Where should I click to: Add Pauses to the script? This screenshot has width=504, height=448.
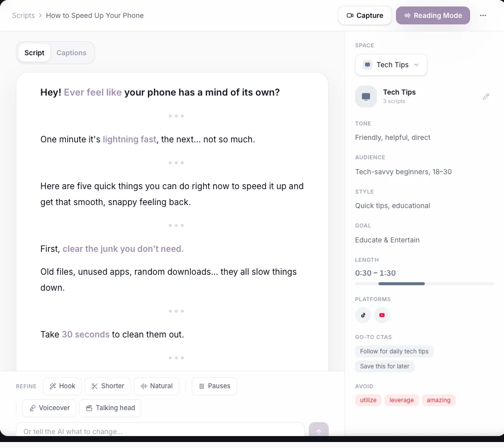click(x=214, y=386)
